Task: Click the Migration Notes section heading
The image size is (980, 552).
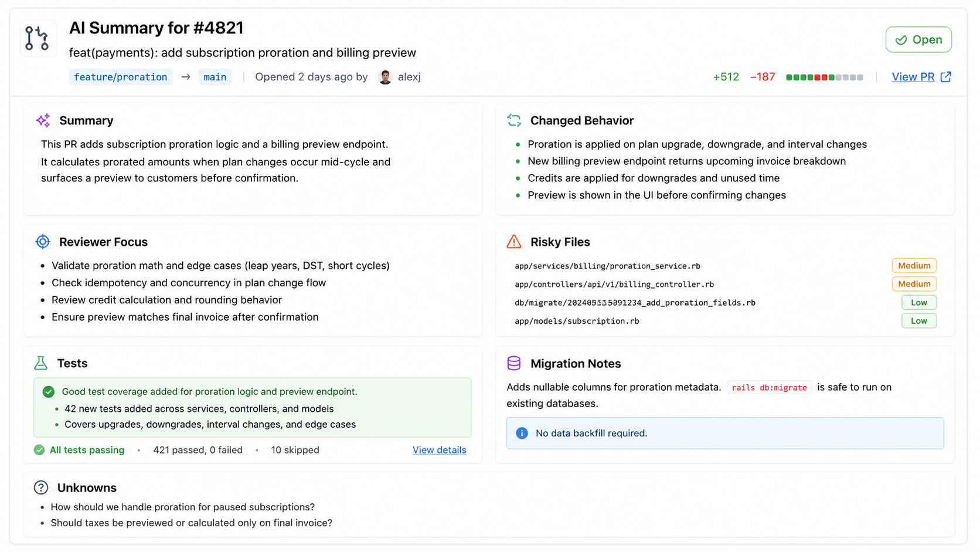Action: point(576,363)
